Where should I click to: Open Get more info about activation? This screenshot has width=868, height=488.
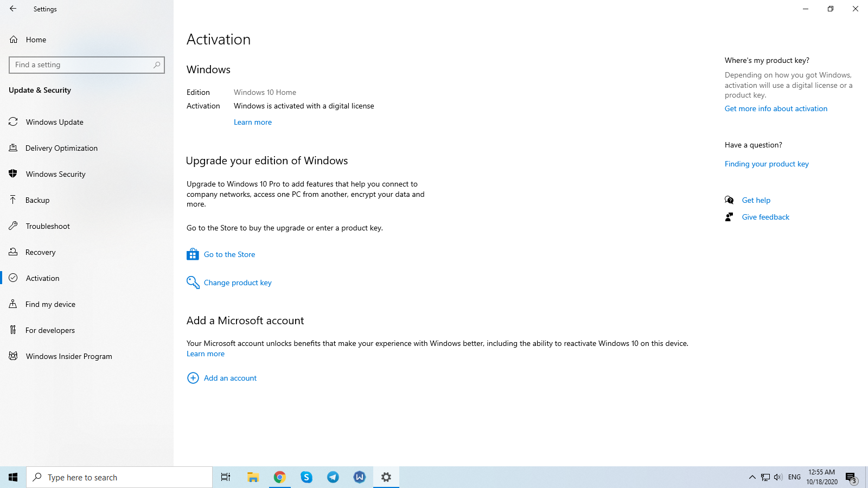(x=776, y=108)
